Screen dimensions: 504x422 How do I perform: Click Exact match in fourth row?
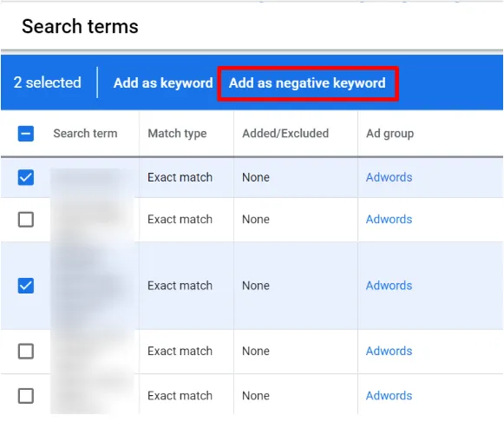click(x=180, y=352)
